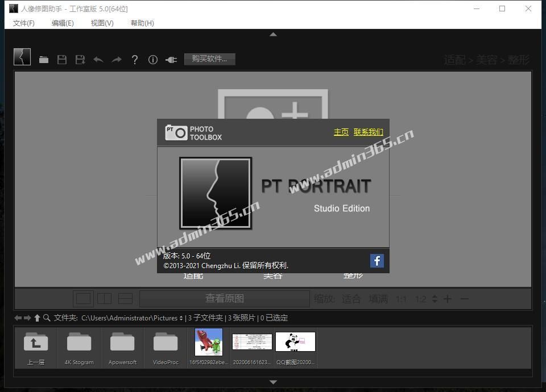This screenshot has height=392, width=546.
Task: Set zoom to 适合 fit
Action: (351, 299)
